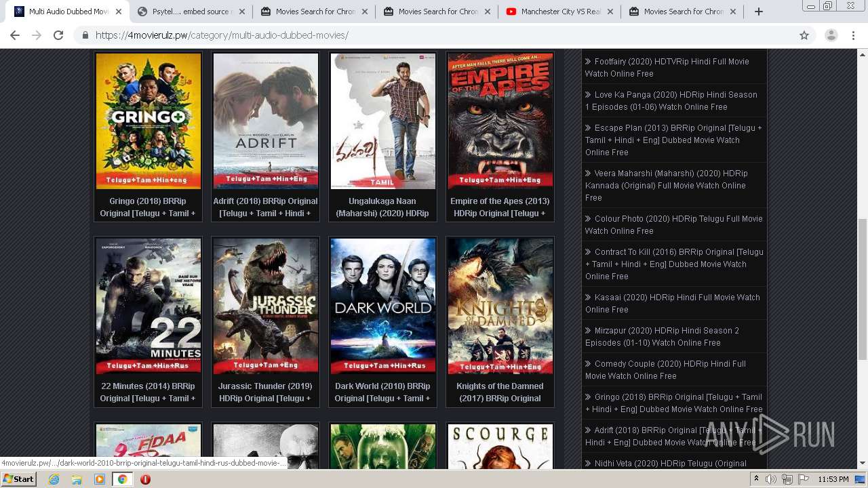This screenshot has width=868, height=488.
Task: Open the Chrome profile avatar icon
Action: pyautogui.click(x=831, y=35)
